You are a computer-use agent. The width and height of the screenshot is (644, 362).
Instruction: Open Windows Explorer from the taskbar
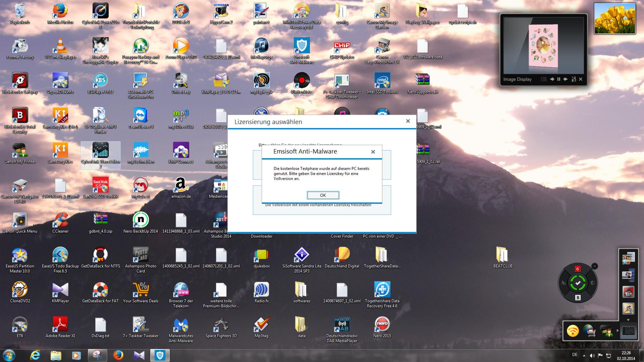pyautogui.click(x=56, y=355)
